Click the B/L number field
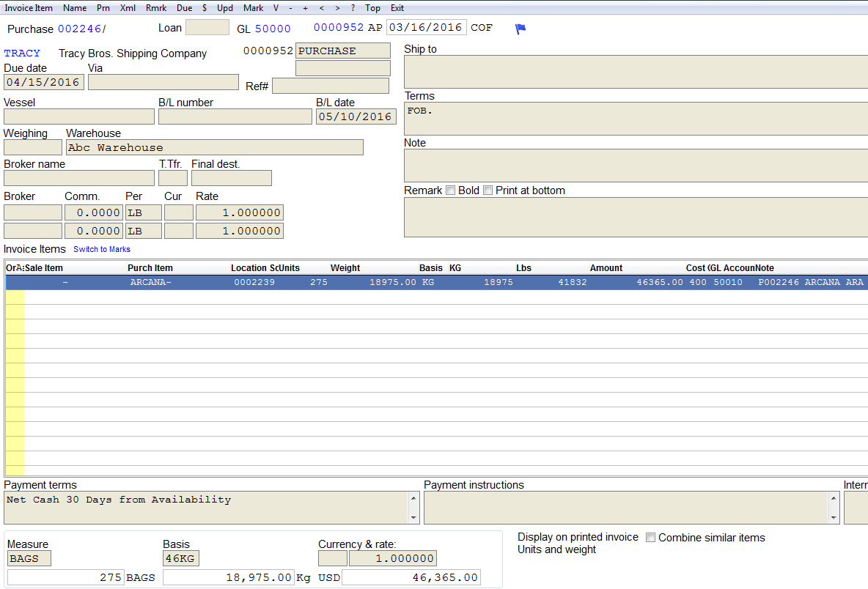This screenshot has width=868, height=589. (x=235, y=116)
